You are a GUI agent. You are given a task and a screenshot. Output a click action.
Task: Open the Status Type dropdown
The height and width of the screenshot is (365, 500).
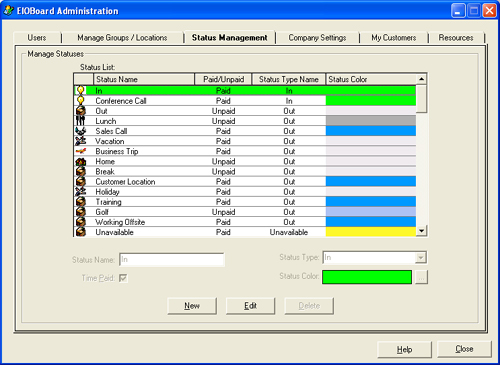421,257
